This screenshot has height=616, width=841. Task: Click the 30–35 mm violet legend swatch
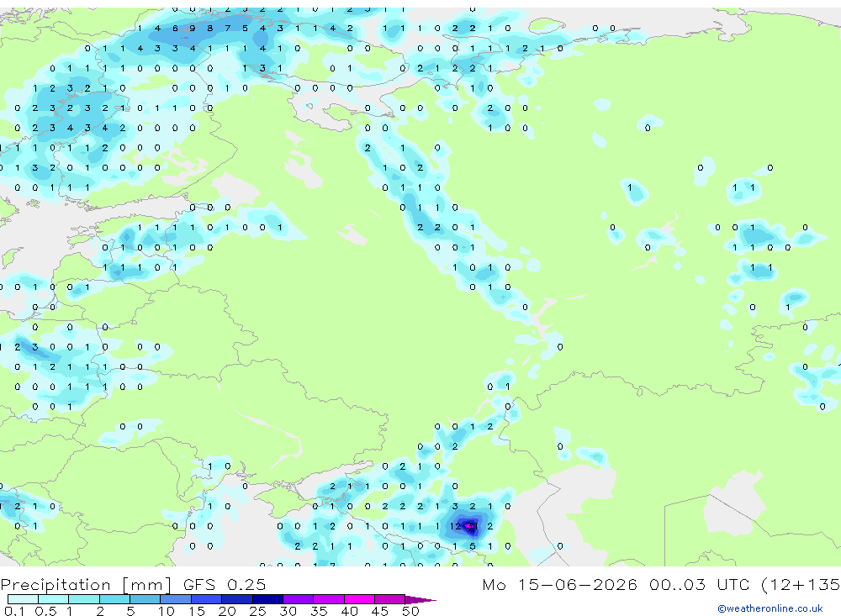click(x=298, y=599)
